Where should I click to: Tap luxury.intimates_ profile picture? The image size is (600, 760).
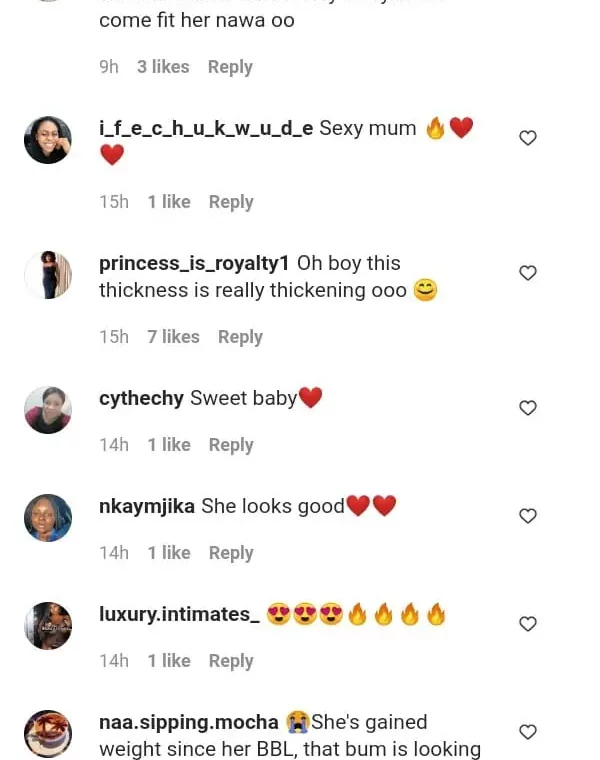coord(48,626)
